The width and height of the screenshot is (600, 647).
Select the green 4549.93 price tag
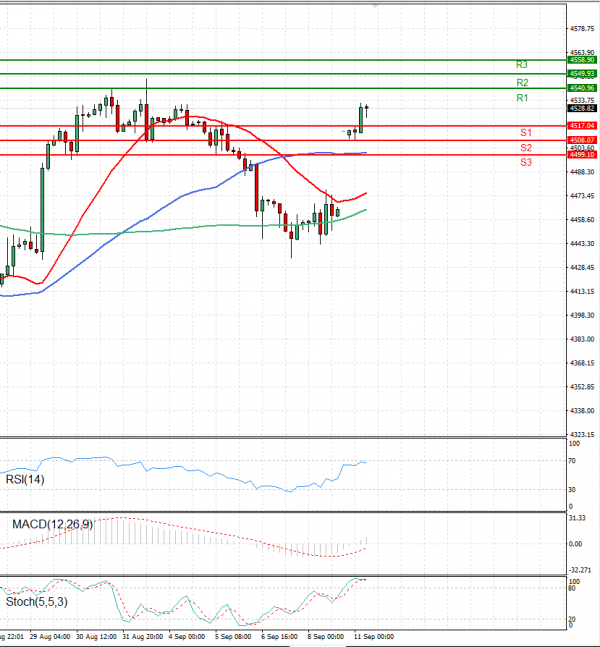point(582,74)
